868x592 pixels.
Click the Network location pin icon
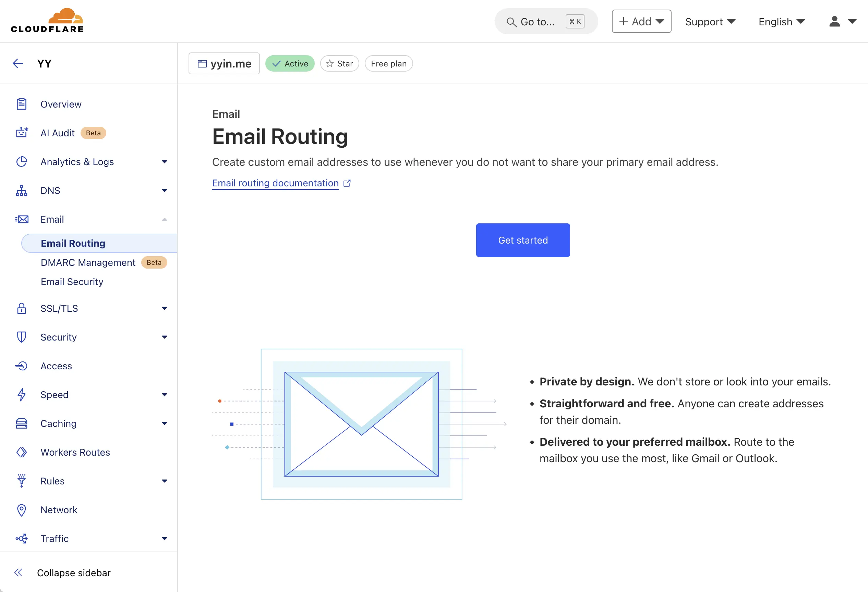(x=22, y=510)
